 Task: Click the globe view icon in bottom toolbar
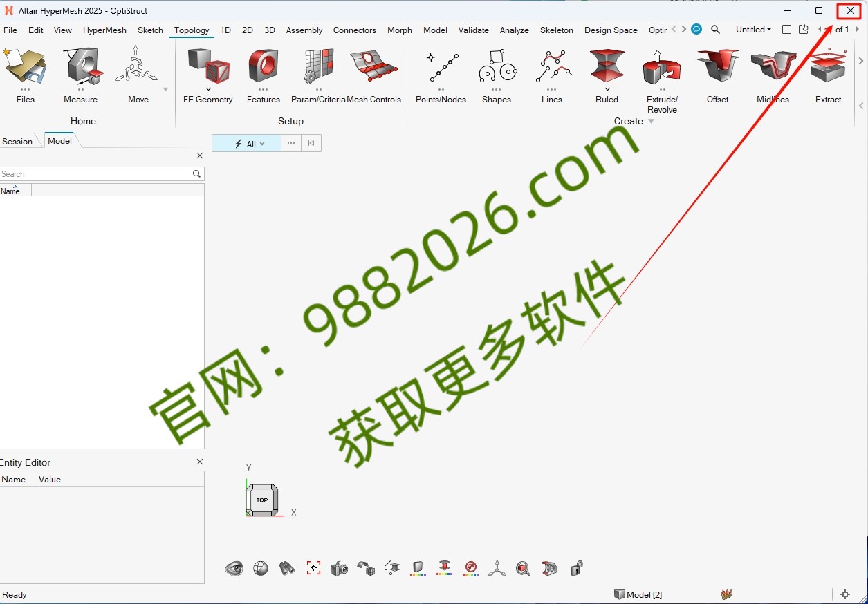pyautogui.click(x=261, y=568)
